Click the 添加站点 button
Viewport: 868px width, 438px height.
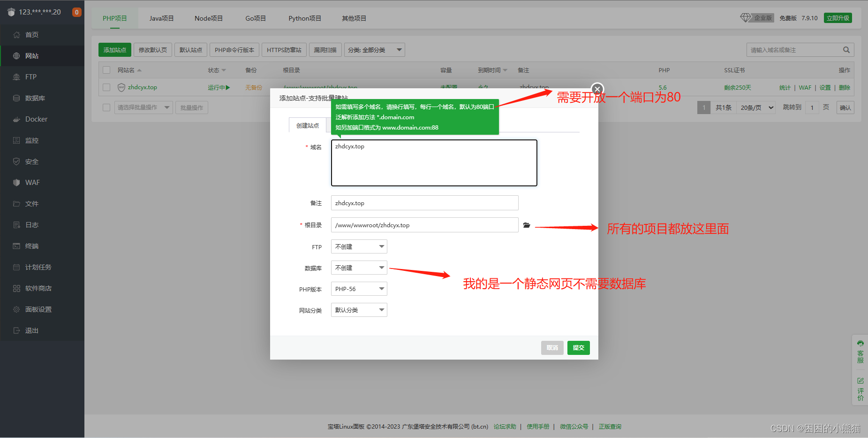pyautogui.click(x=115, y=50)
